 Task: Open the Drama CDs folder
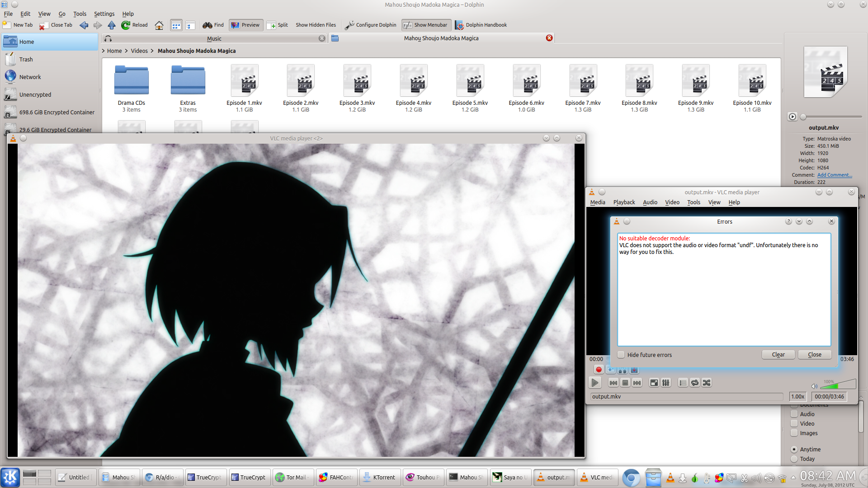point(132,89)
